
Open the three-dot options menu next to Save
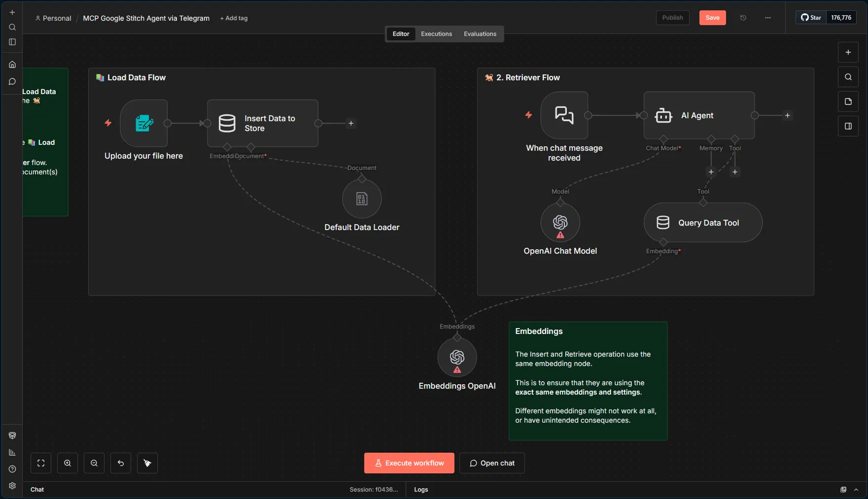[767, 18]
